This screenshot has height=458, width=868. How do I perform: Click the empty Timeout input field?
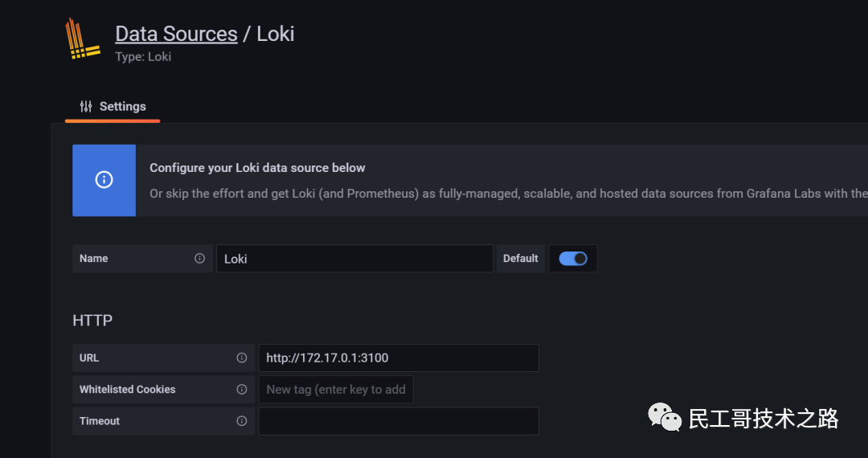[398, 421]
